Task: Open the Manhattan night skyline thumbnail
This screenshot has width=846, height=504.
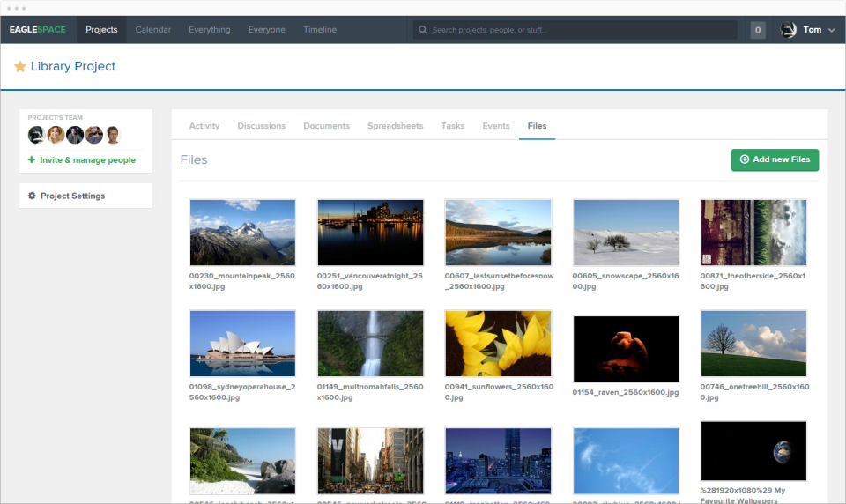Action: [x=498, y=461]
